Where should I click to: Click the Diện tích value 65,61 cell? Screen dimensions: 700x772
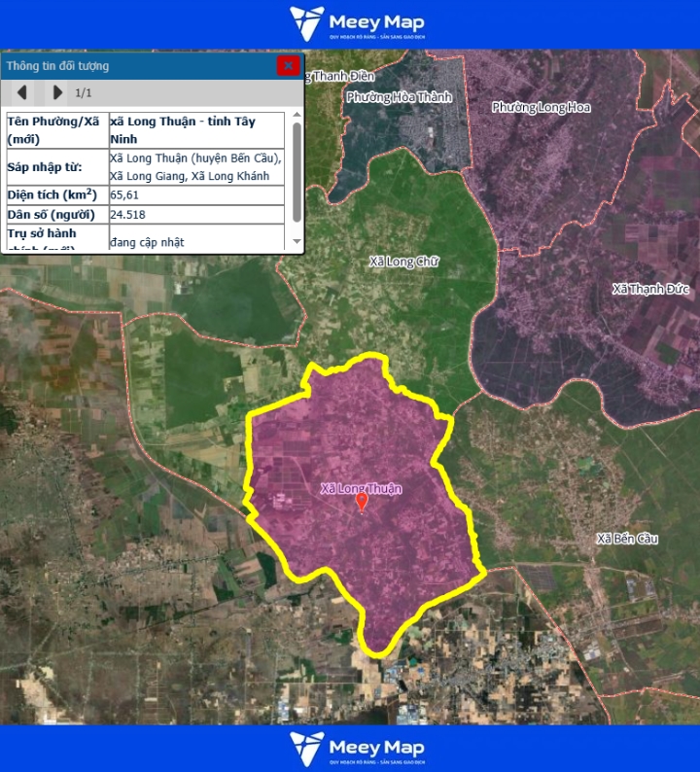(x=196, y=194)
